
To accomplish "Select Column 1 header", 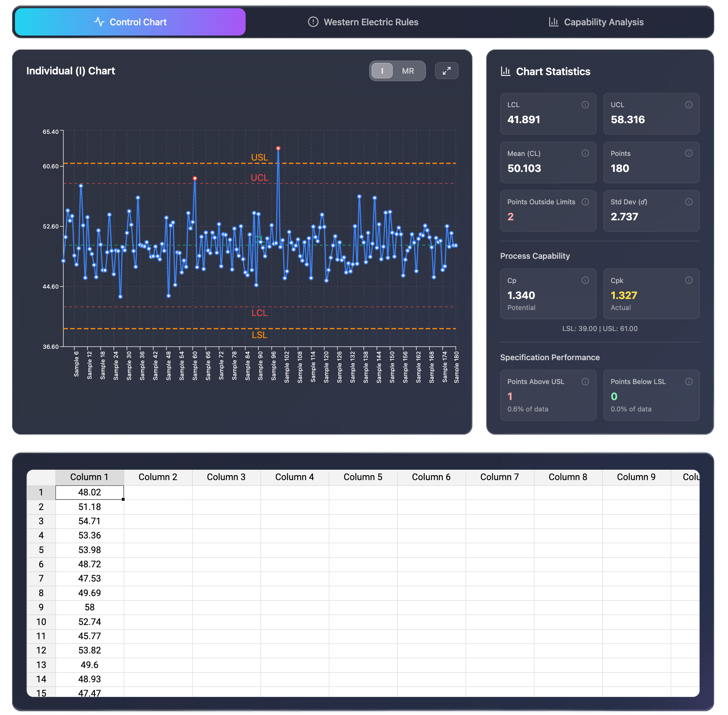I will click(x=89, y=477).
